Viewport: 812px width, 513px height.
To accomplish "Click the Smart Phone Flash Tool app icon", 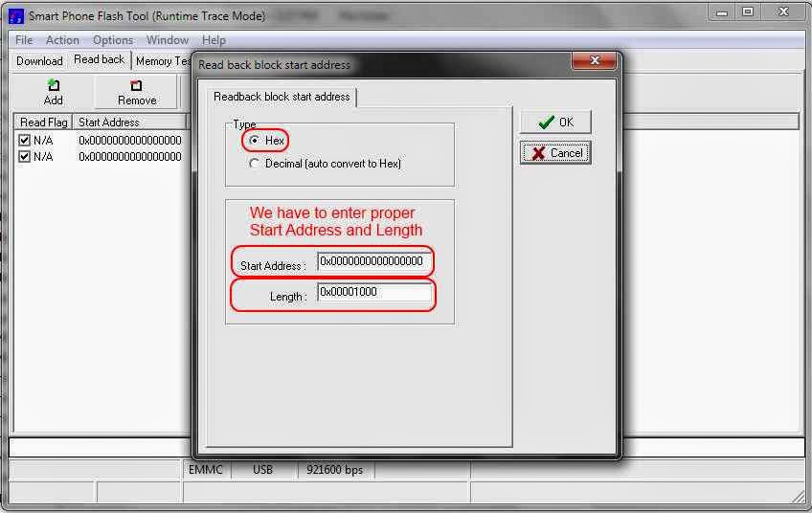I will pyautogui.click(x=16, y=16).
